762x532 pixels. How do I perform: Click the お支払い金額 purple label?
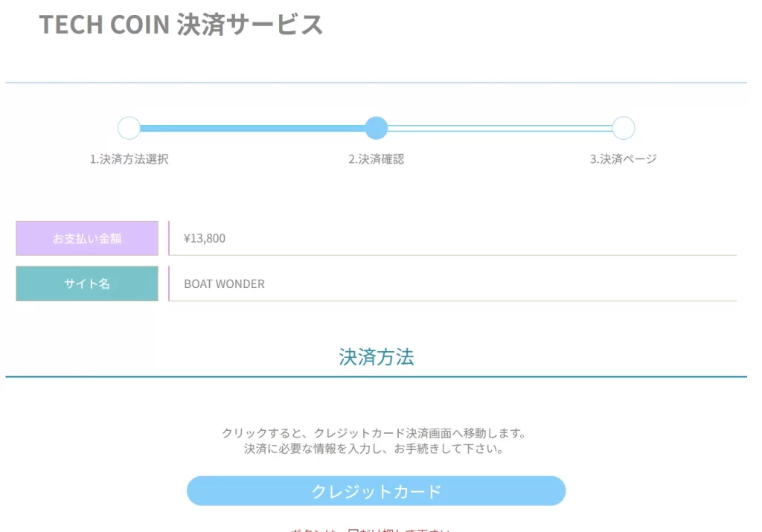86,237
